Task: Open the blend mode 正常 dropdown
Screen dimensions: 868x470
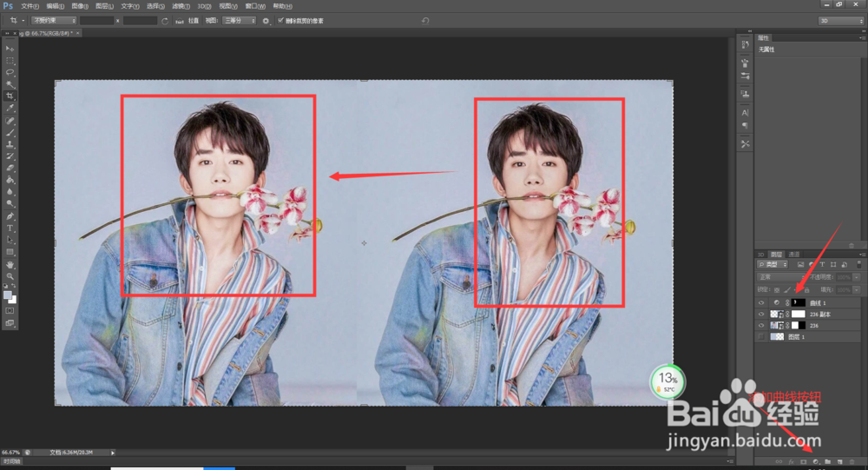Action: 782,276
